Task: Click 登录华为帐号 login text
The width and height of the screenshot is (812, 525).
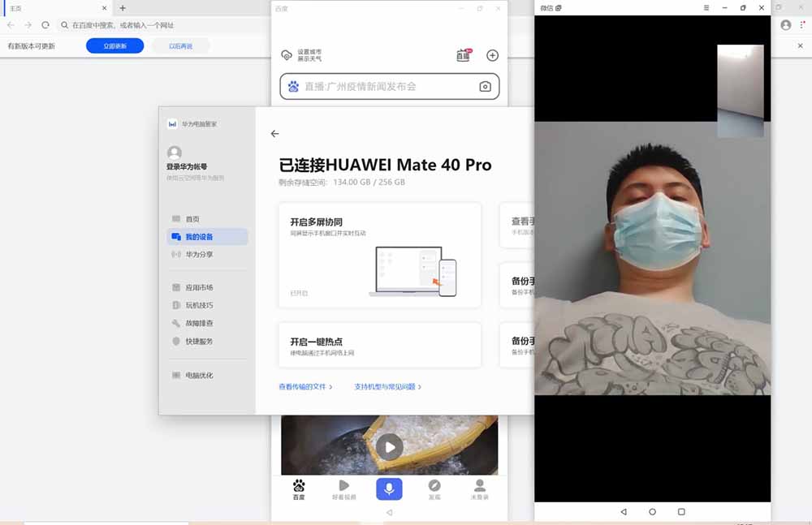Action: click(187, 166)
